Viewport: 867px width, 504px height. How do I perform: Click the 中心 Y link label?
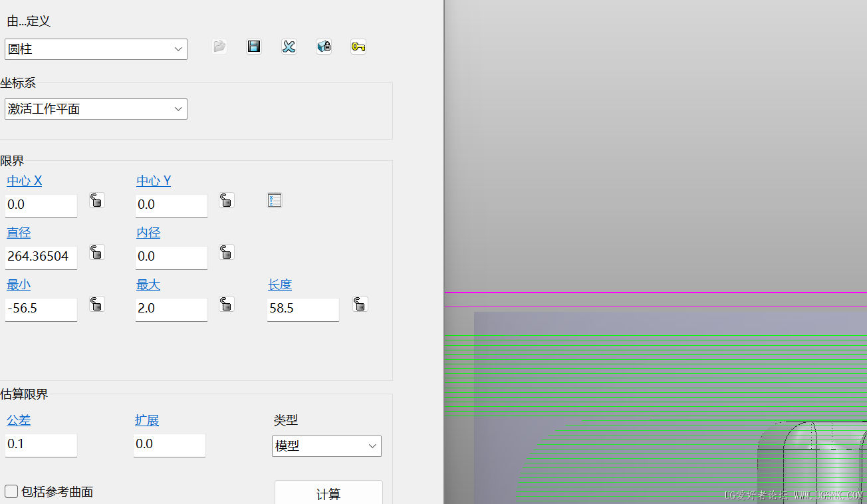click(154, 181)
